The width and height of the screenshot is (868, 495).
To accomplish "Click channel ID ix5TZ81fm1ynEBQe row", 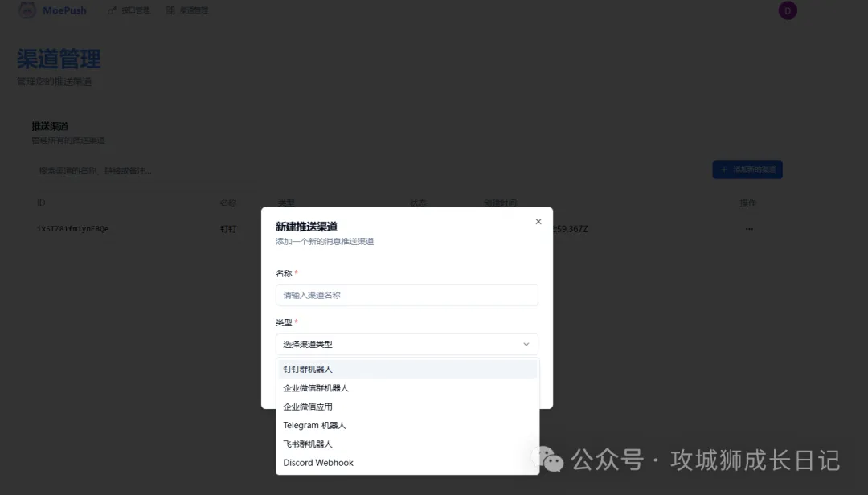I will point(72,229).
